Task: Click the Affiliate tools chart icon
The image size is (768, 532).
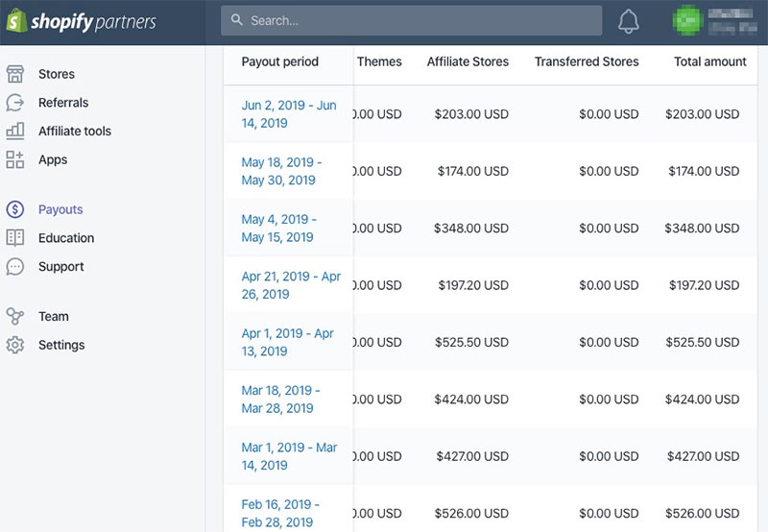Action: 14,131
